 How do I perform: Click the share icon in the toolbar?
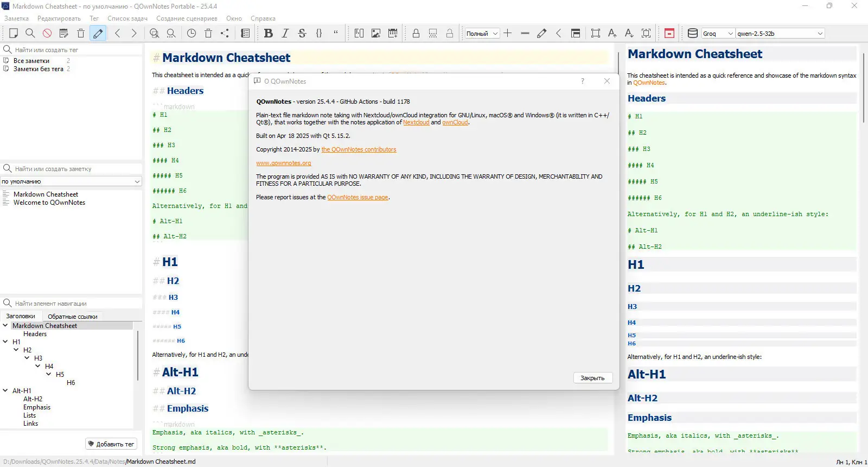click(225, 33)
